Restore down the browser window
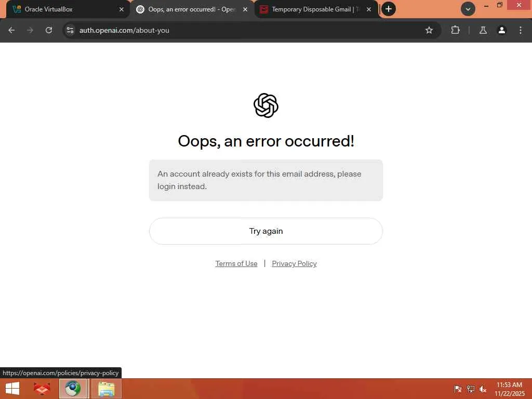This screenshot has height=399, width=532. [499, 5]
